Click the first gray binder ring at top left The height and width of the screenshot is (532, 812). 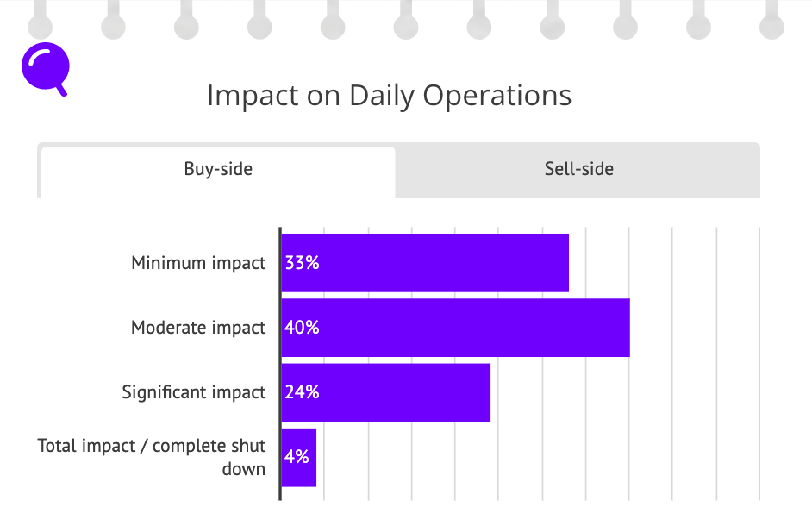pos(40,20)
